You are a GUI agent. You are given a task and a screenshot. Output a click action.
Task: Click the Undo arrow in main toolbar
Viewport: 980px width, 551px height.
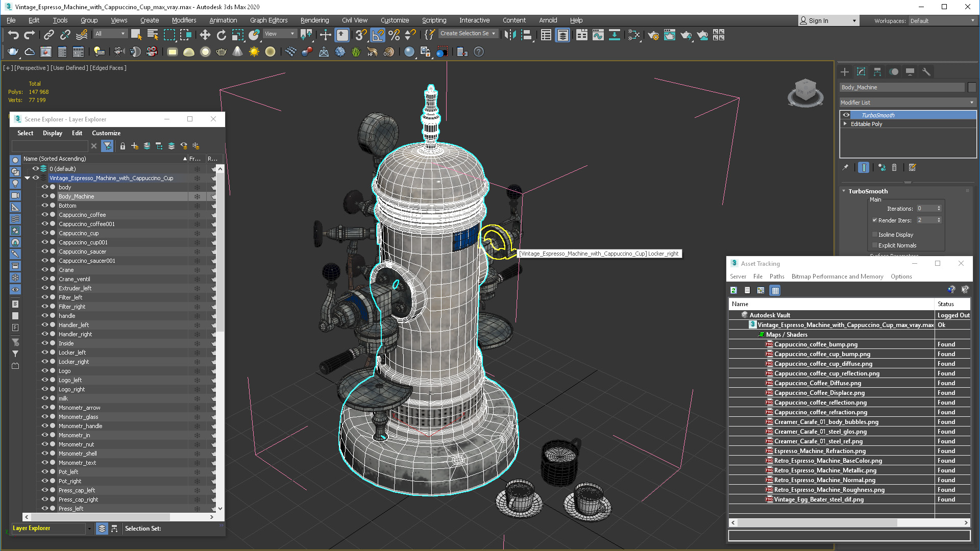(13, 35)
